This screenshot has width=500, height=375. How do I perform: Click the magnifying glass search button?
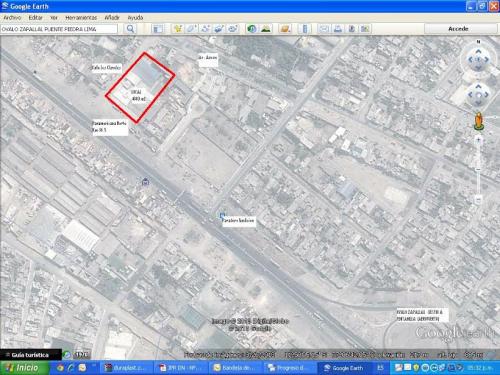[x=130, y=29]
